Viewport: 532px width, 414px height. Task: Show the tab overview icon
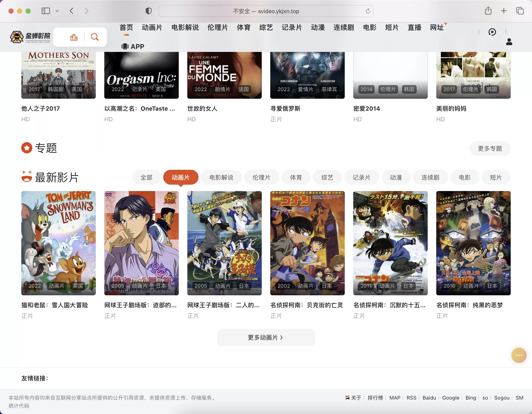(x=520, y=11)
